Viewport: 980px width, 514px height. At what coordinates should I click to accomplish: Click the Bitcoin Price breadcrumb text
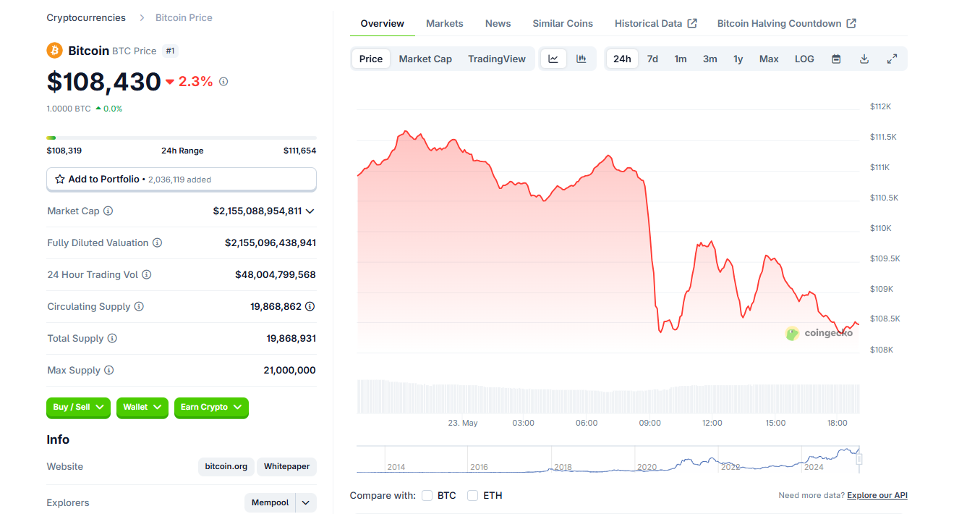(x=184, y=17)
